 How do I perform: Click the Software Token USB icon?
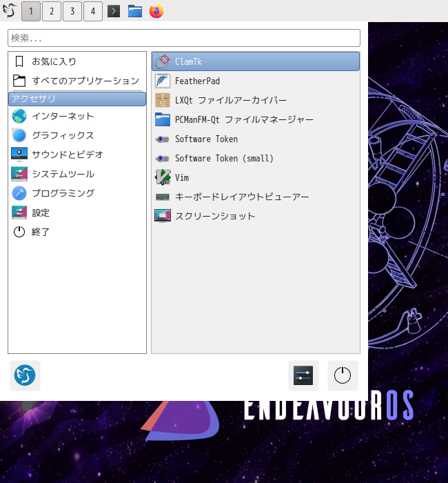(163, 139)
